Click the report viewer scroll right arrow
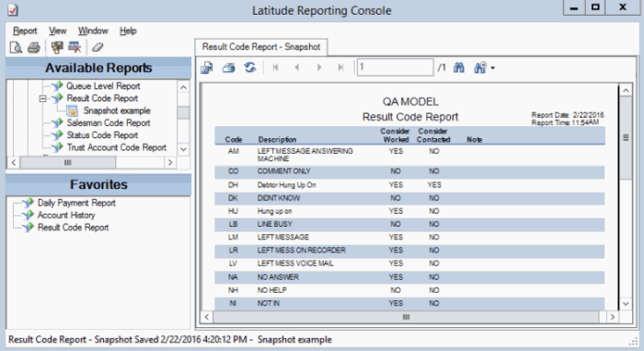Image resolution: width=644 pixels, height=351 pixels. (x=613, y=317)
